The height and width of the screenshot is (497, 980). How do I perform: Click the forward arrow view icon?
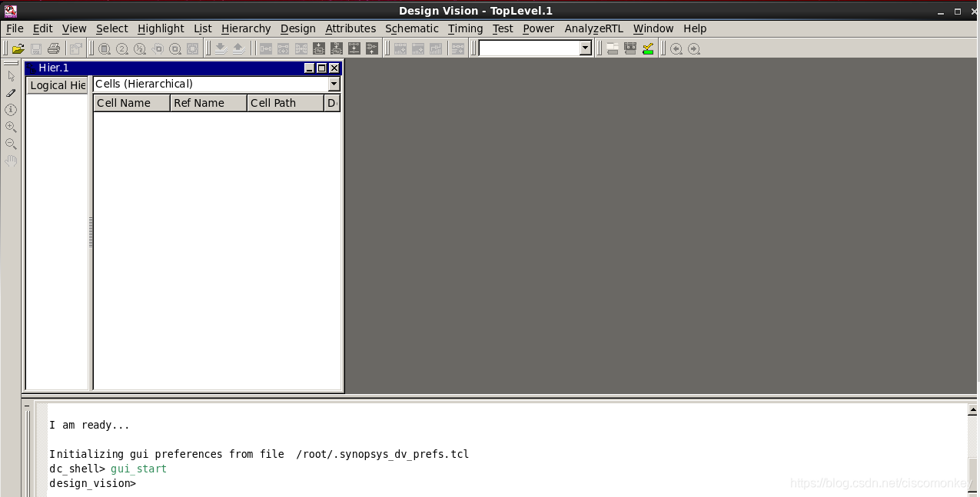694,48
